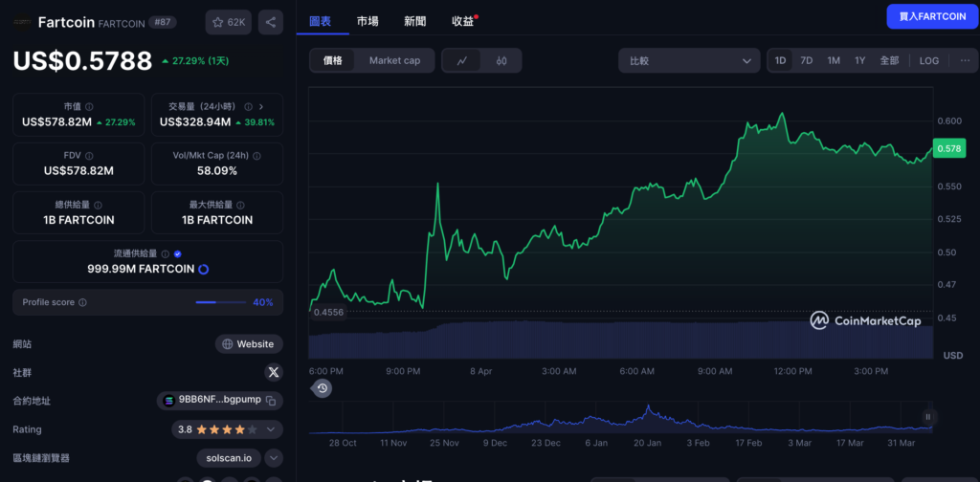This screenshot has width=980, height=482.
Task: Add Fartcoin to watchlist via star button
Action: 228,22
